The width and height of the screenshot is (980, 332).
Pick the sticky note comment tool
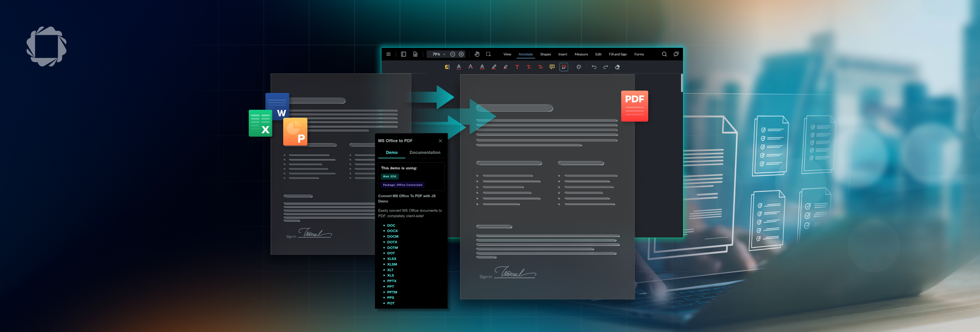(x=552, y=67)
